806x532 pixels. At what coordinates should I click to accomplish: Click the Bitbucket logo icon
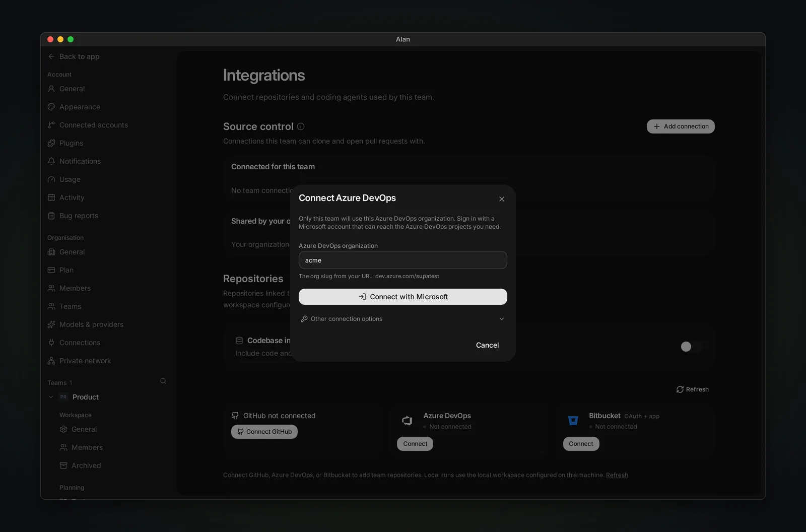click(x=573, y=420)
